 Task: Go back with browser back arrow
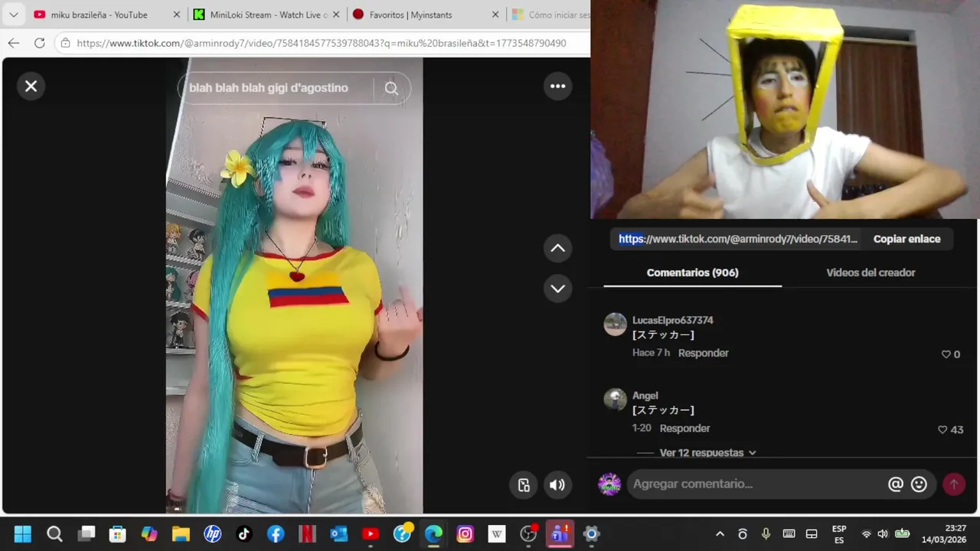coord(14,43)
